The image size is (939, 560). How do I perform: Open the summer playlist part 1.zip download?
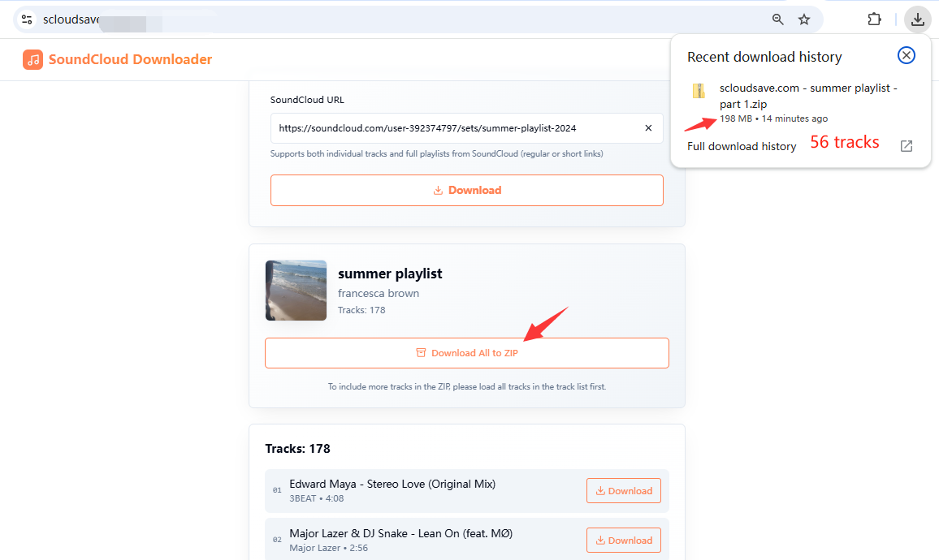click(x=808, y=96)
